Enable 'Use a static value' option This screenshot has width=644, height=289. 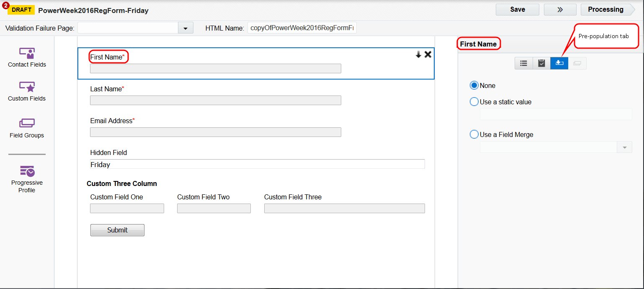(474, 101)
